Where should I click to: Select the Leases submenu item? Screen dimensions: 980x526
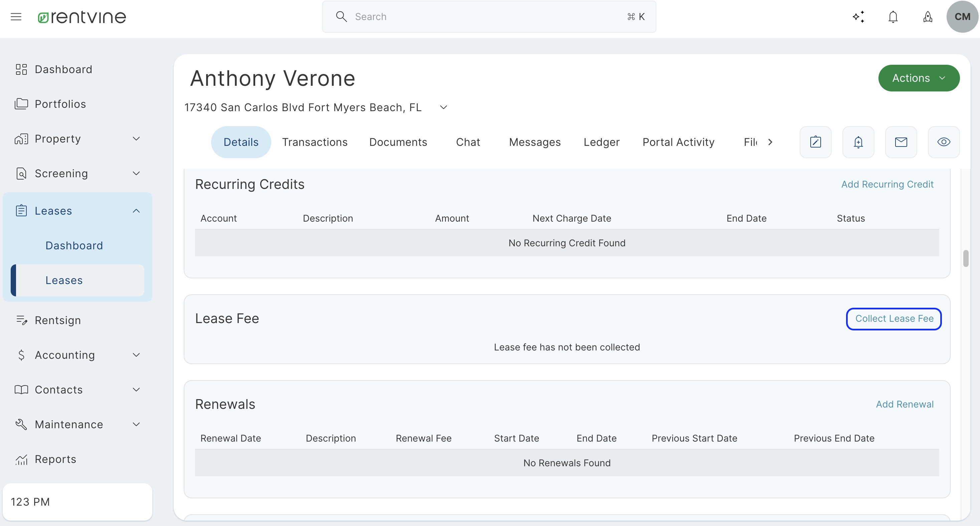coord(77,280)
